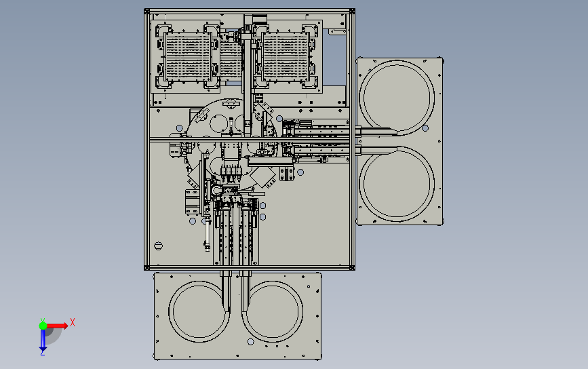
Task: Select the upper-left component tray in the machine
Action: pyautogui.click(x=188, y=56)
